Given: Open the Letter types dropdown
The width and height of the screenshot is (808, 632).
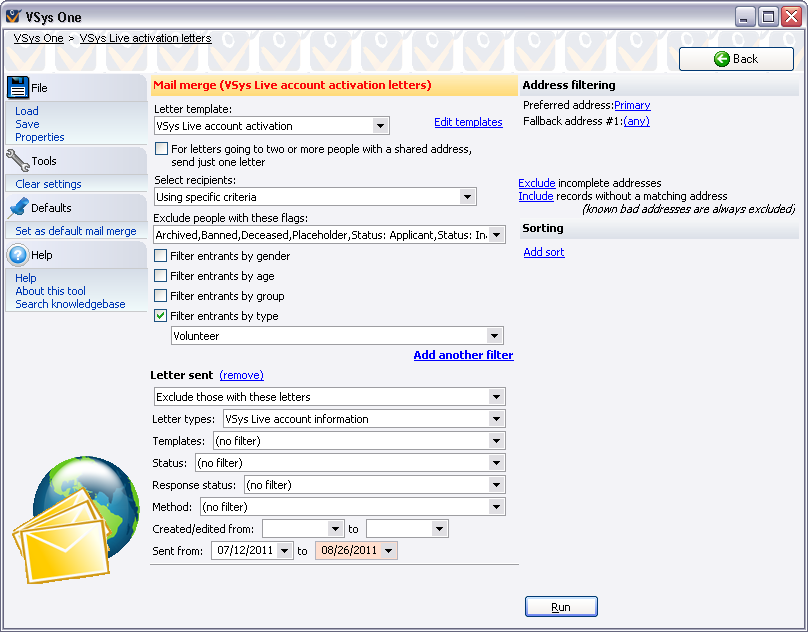Looking at the screenshot, I should (x=496, y=419).
